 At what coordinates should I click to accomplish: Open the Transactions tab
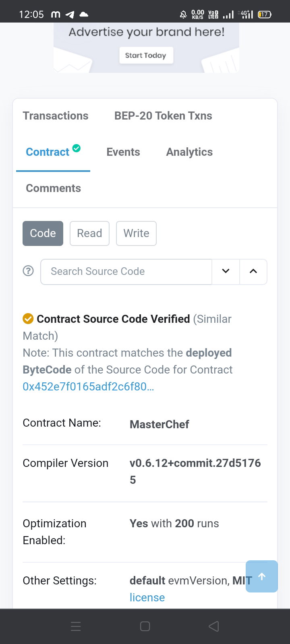[56, 116]
